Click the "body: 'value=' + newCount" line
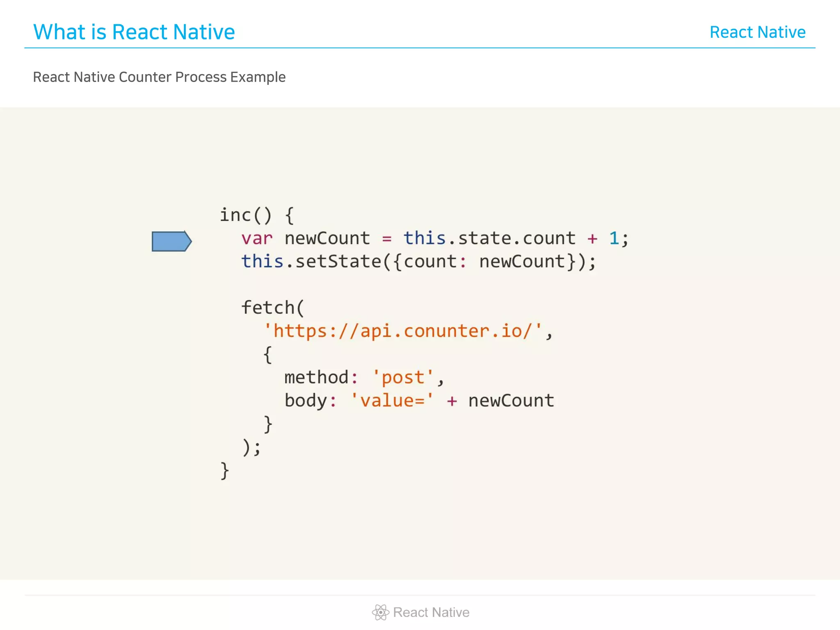 coord(419,401)
